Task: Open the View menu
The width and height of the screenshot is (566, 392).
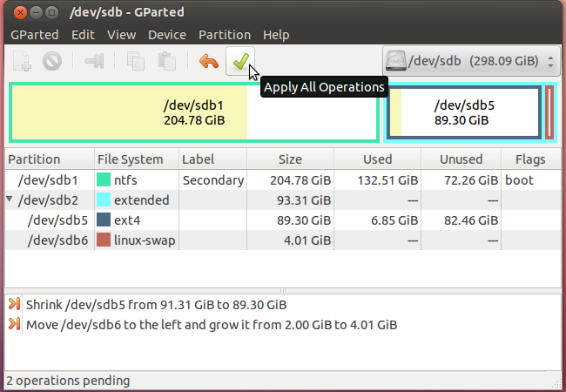Action: [121, 35]
